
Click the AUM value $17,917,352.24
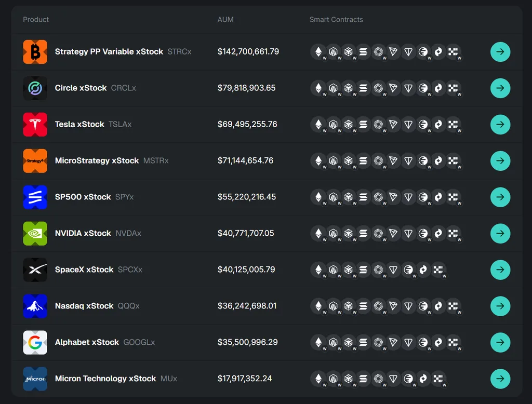coord(245,378)
